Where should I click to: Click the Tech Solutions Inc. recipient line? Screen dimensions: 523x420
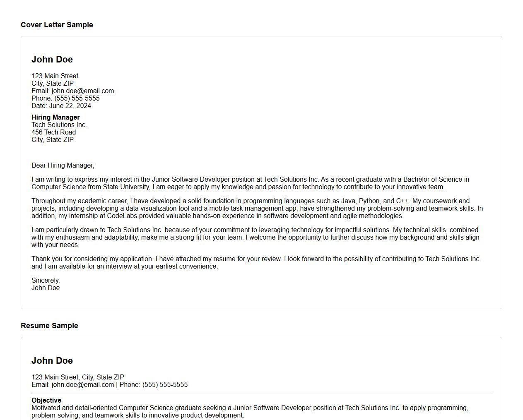click(x=59, y=125)
